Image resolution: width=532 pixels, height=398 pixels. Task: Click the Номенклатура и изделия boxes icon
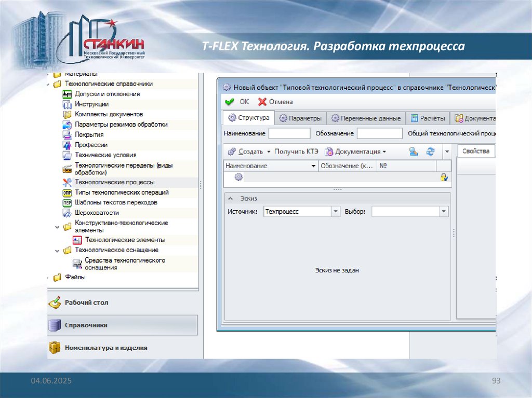point(55,348)
